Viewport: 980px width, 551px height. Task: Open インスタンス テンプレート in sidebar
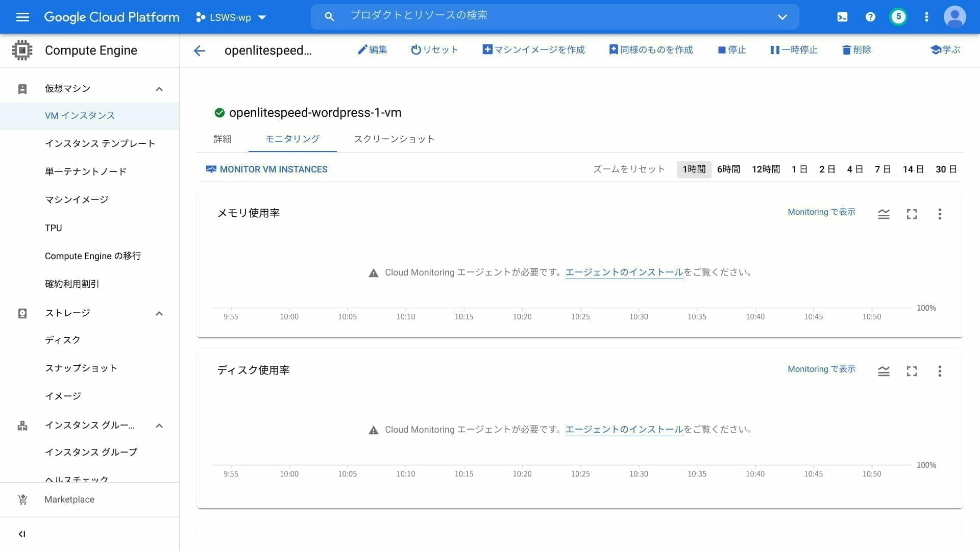[100, 143]
